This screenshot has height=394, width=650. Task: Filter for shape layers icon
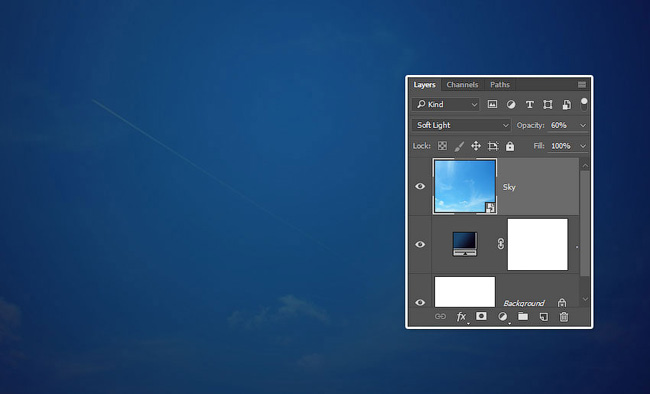548,105
